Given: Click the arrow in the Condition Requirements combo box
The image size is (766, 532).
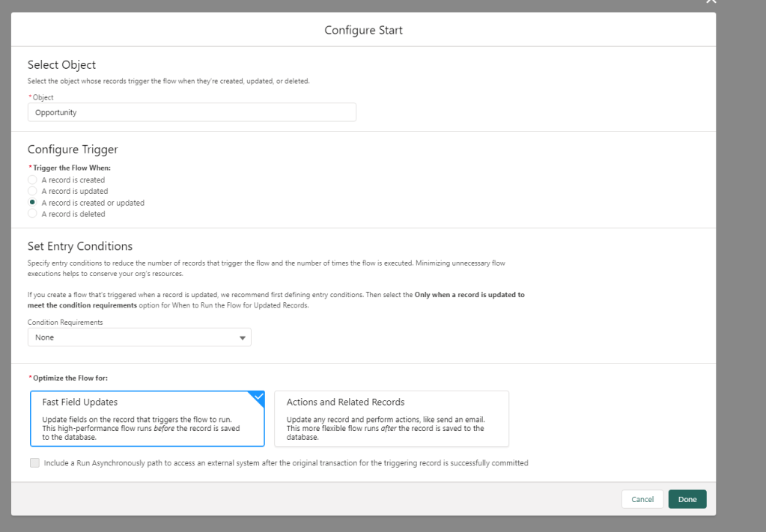Looking at the screenshot, I should [242, 338].
